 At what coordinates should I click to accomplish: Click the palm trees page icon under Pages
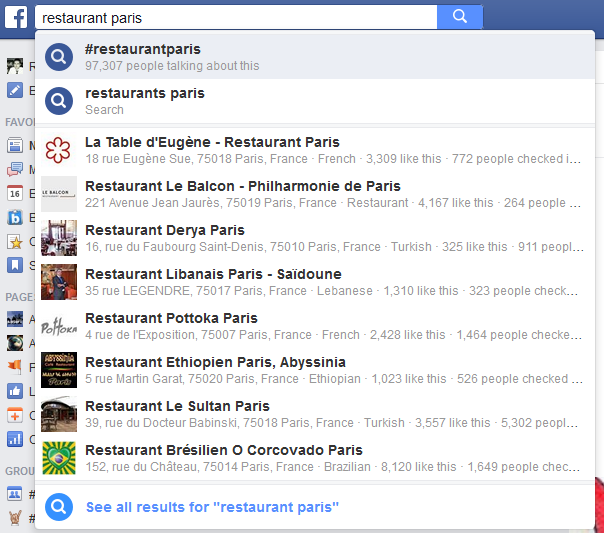(x=15, y=319)
